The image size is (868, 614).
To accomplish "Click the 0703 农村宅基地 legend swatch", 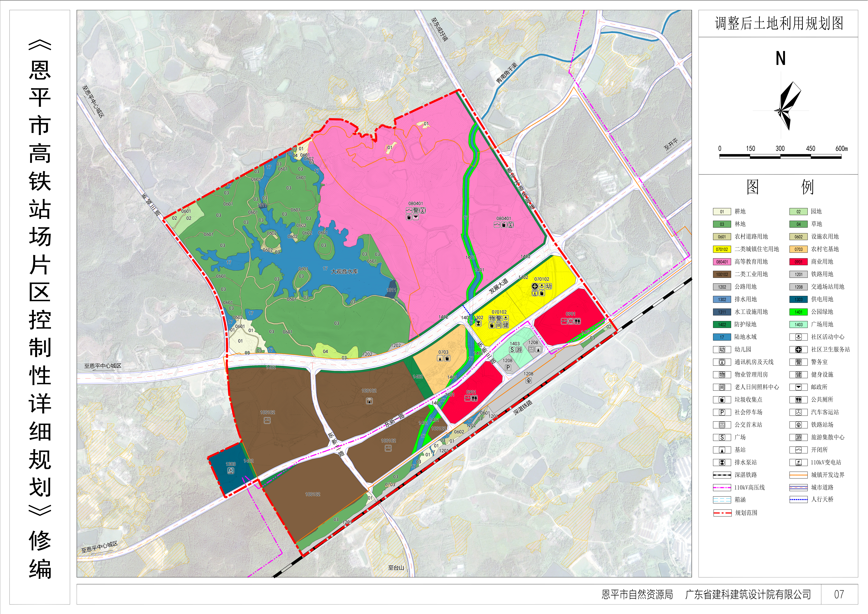I will point(798,249).
